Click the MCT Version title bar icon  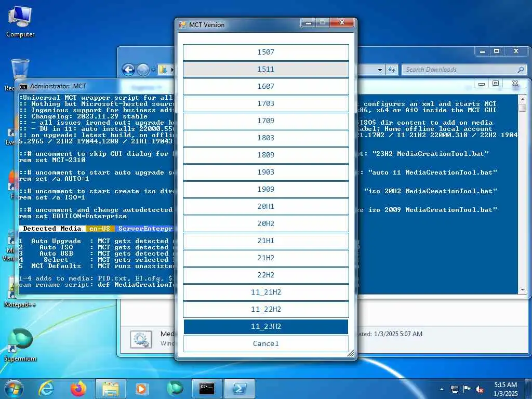[x=182, y=25]
